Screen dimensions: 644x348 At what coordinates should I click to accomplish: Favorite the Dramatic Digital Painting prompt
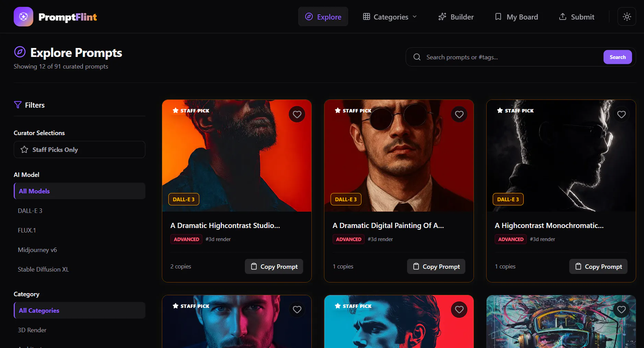[x=459, y=115]
